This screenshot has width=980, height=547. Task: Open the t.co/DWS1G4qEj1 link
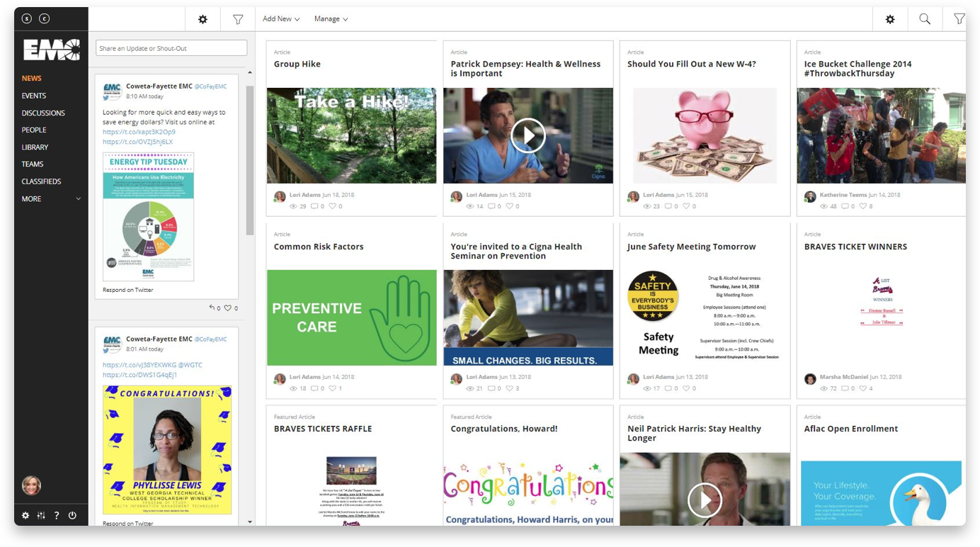point(139,375)
